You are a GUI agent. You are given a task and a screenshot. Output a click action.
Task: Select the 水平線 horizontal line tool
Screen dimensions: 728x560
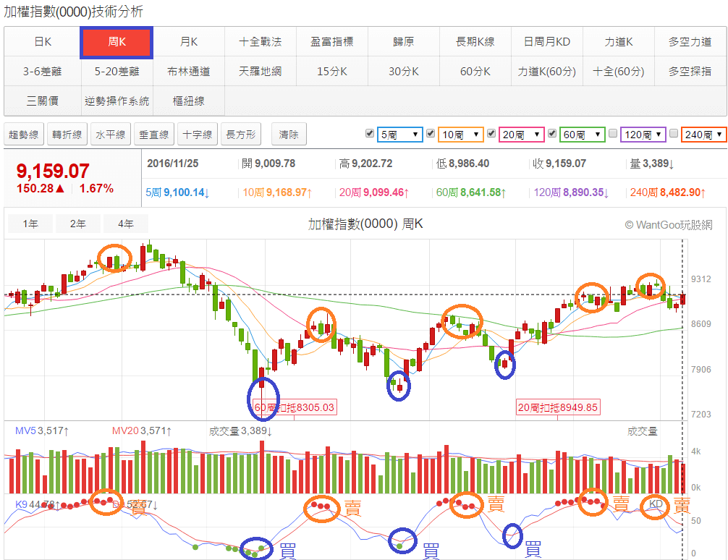(109, 133)
